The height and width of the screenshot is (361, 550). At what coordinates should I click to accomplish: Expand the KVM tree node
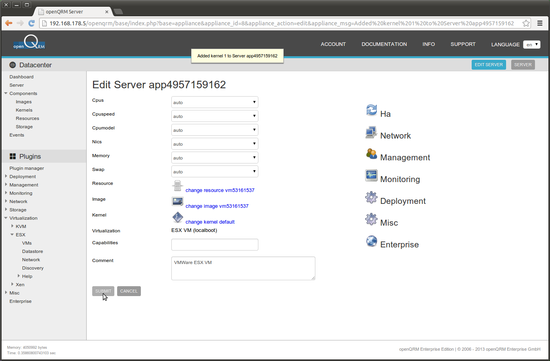12,226
